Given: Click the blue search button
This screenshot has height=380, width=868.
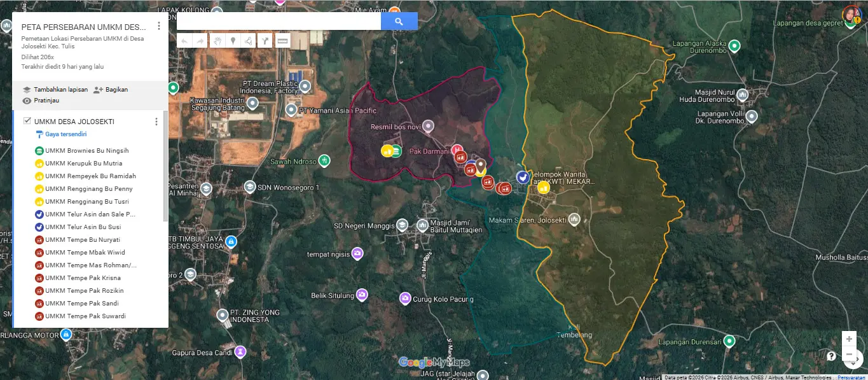Looking at the screenshot, I should tap(399, 20).
